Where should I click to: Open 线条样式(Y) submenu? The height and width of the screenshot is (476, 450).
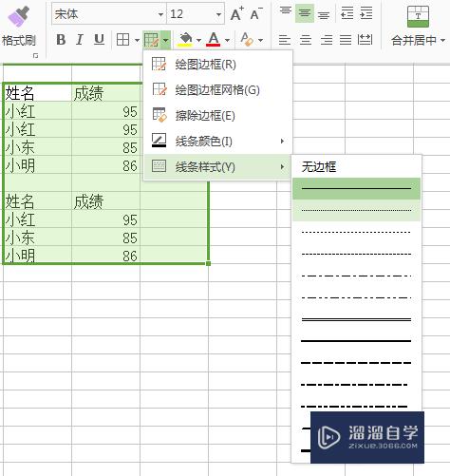point(217,166)
